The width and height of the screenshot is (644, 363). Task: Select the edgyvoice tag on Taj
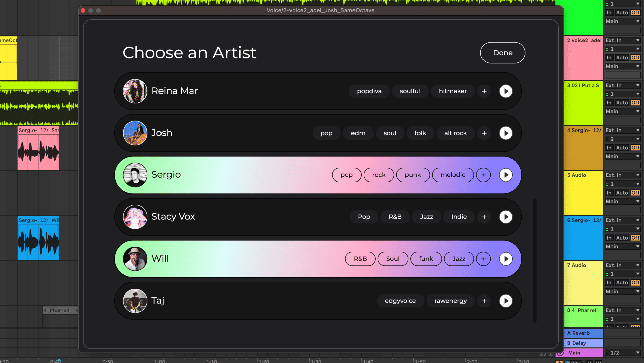400,301
